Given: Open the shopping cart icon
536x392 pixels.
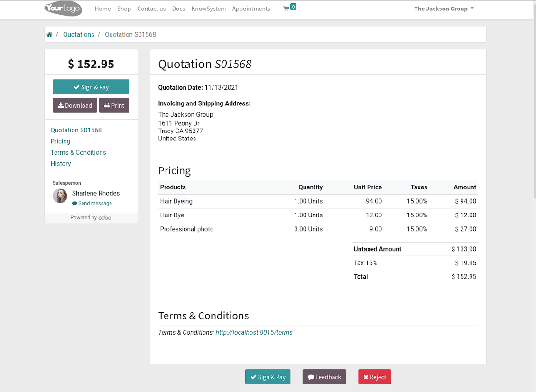Looking at the screenshot, I should (286, 9).
